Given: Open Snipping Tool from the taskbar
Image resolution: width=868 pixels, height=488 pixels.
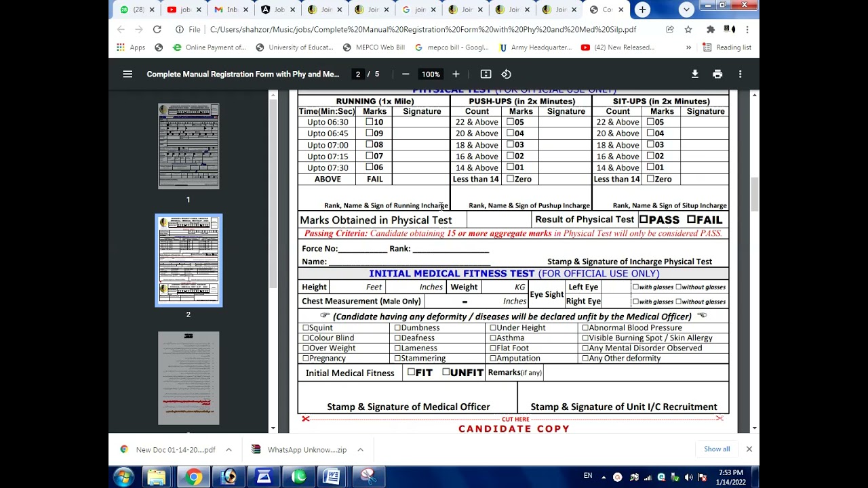Looking at the screenshot, I should [x=368, y=477].
